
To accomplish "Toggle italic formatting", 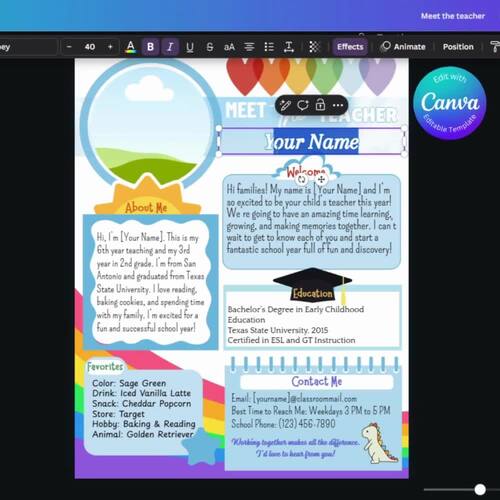I will click(x=170, y=47).
